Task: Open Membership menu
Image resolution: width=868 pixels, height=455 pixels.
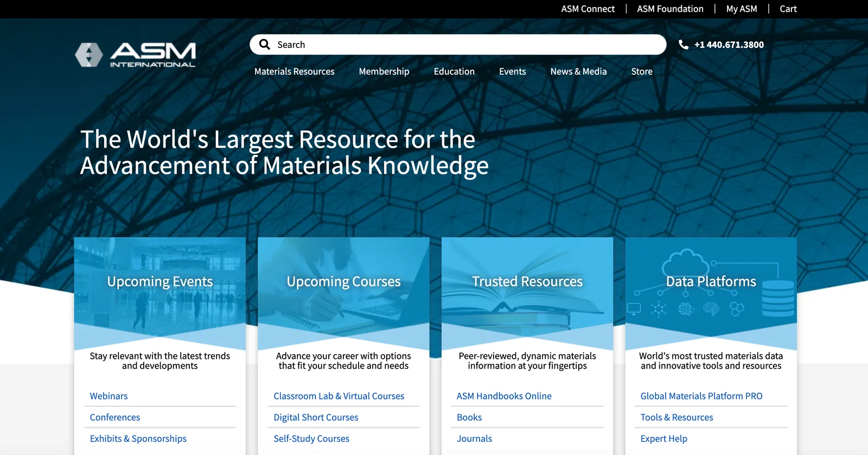Action: [384, 71]
